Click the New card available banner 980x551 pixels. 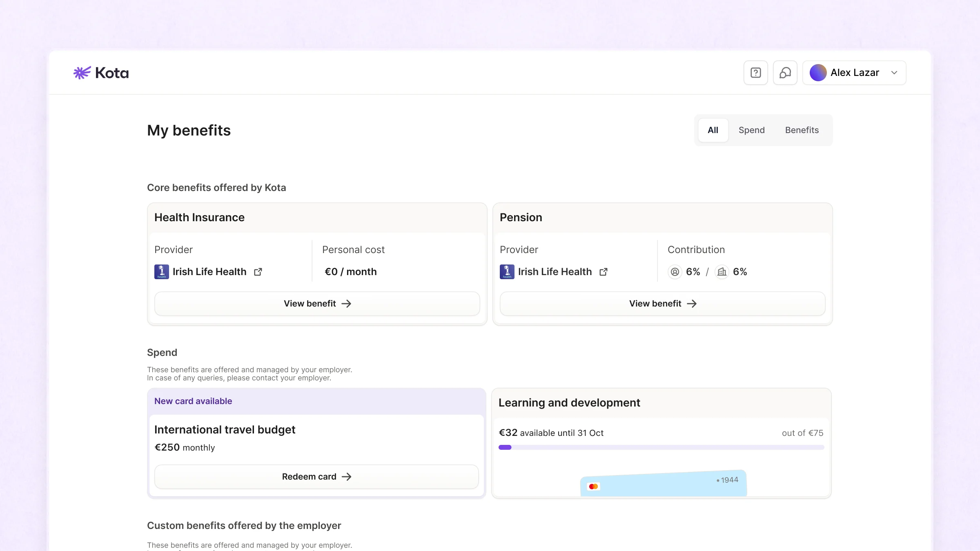[316, 401]
